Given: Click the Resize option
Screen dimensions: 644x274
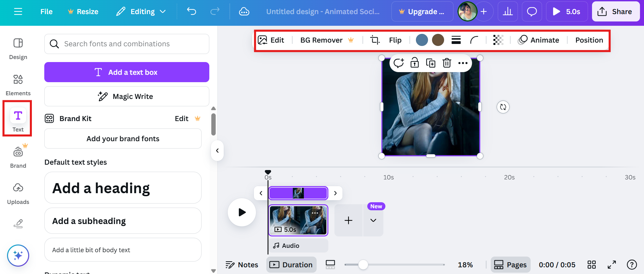Looking at the screenshot, I should tap(83, 12).
